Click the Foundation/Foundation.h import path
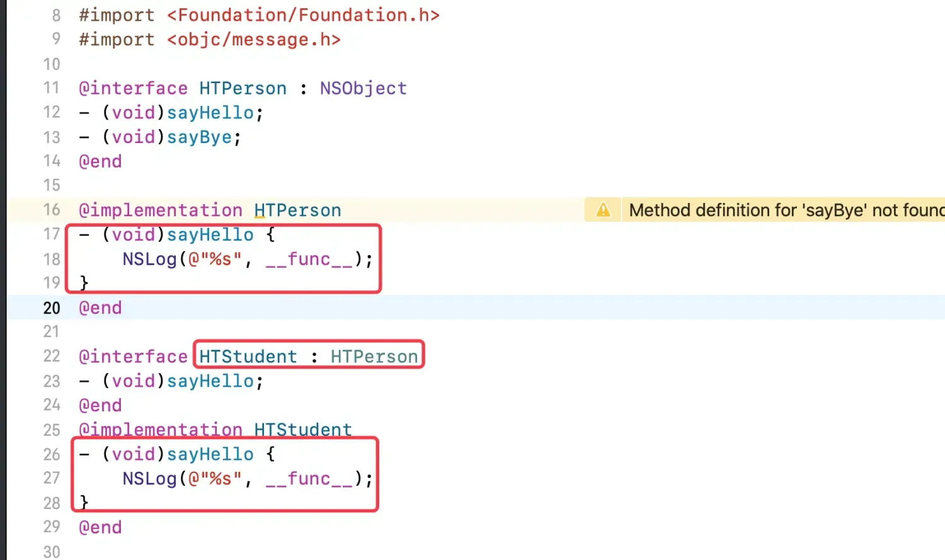The image size is (945, 560). tap(302, 15)
